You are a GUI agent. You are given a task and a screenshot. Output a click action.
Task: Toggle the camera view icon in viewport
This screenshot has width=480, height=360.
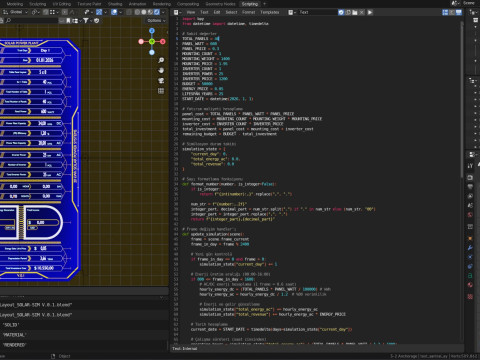point(161,81)
